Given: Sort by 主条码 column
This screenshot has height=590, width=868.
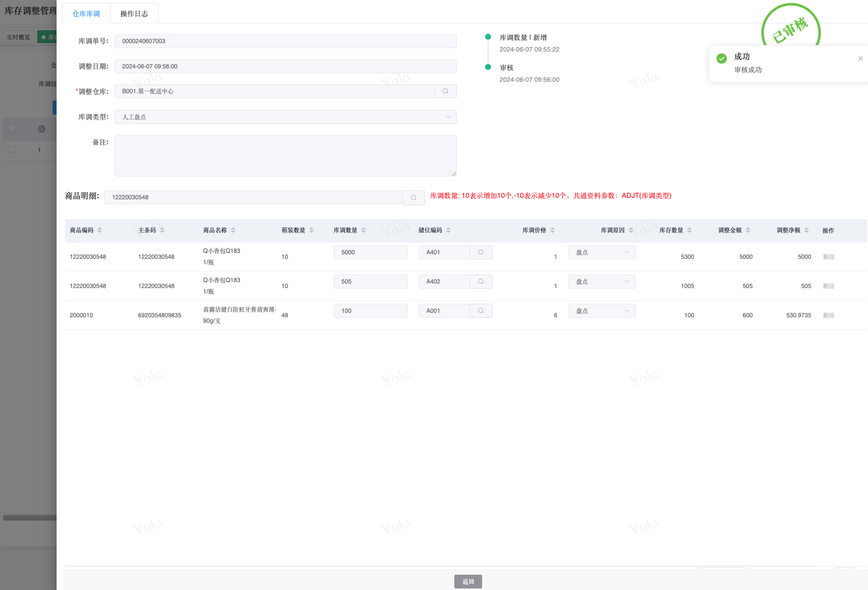Looking at the screenshot, I should tap(162, 230).
